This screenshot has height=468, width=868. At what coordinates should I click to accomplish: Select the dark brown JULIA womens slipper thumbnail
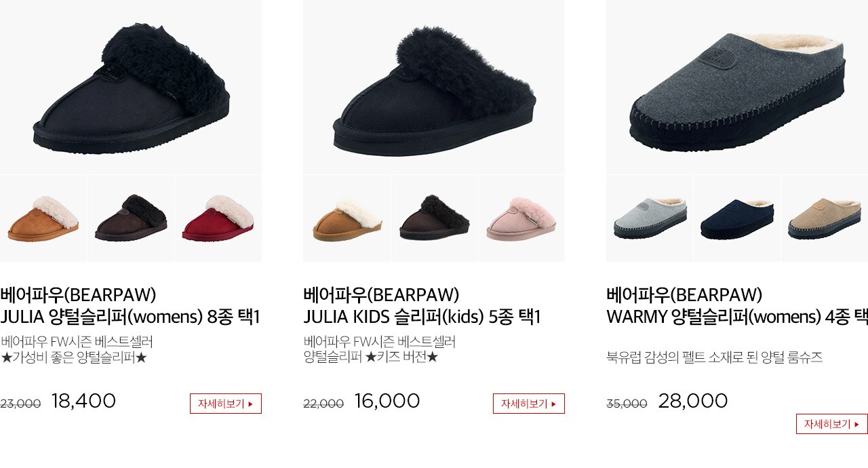tap(131, 219)
